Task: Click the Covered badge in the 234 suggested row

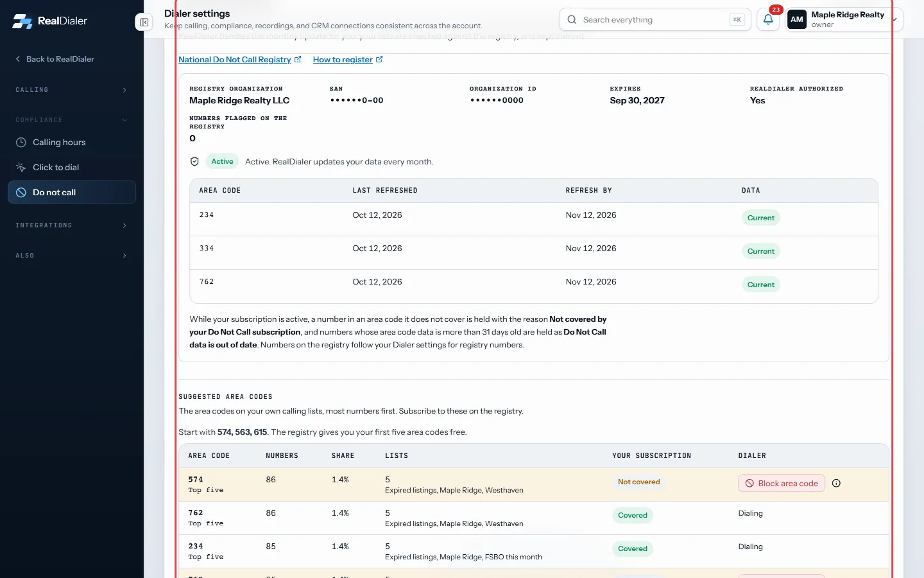Action: [633, 549]
